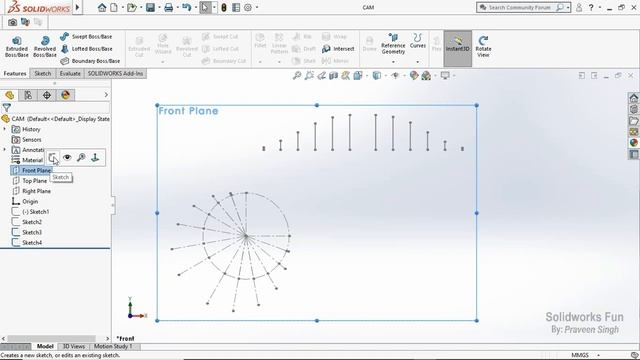Click Zoom to Fit view icon

(297, 76)
